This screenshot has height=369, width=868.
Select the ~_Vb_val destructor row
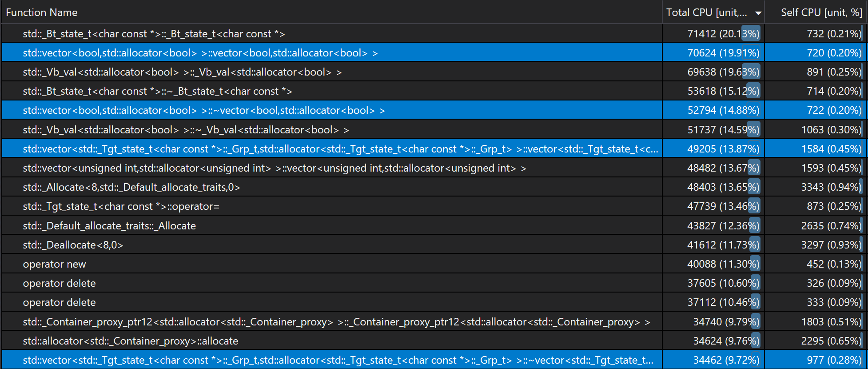coord(186,130)
